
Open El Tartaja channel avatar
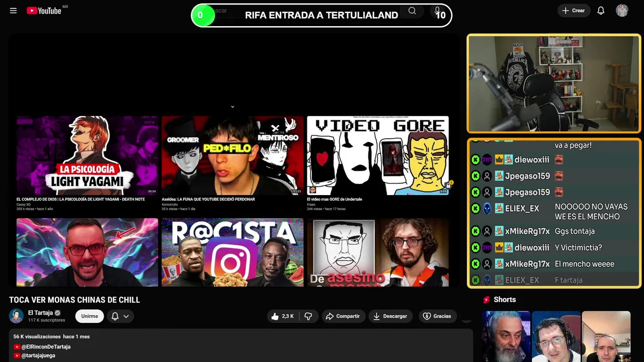(16, 316)
